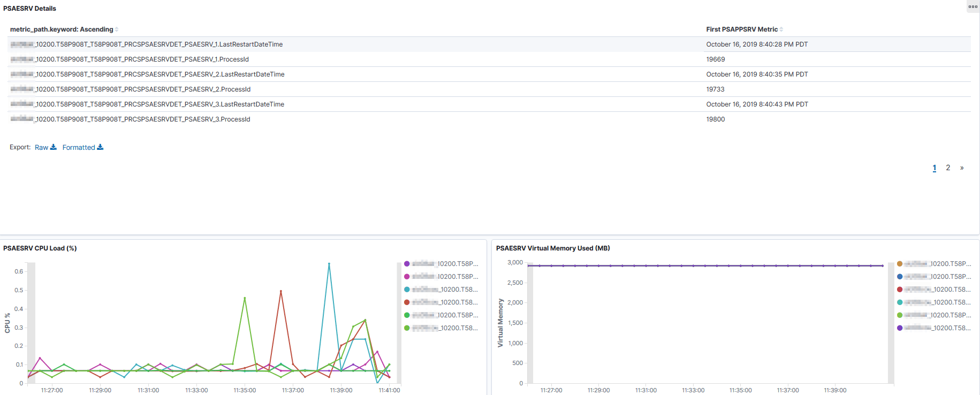Advance to the next page with »
The width and height of the screenshot is (980, 395).
click(x=962, y=168)
